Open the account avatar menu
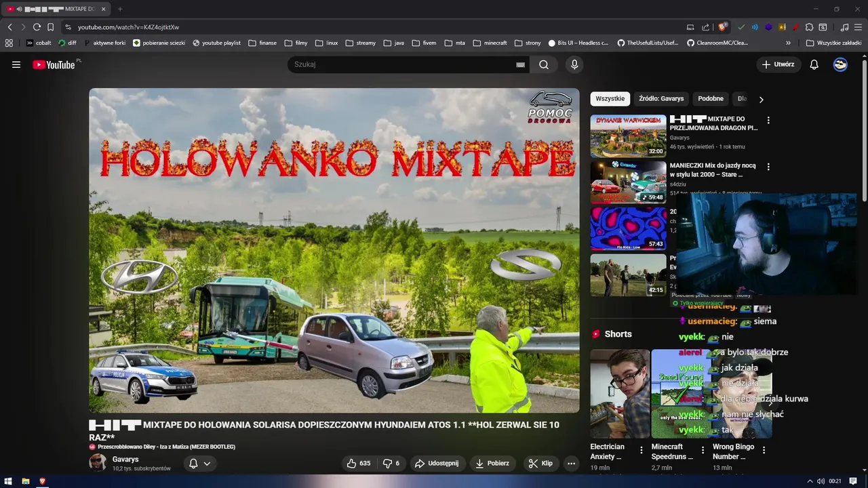 pos(840,64)
